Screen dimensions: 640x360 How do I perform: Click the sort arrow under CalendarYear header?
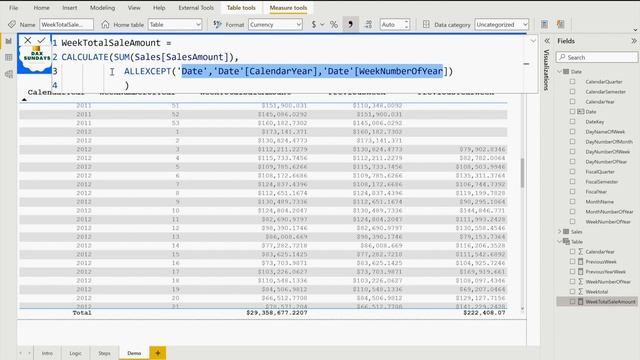(x=24, y=100)
